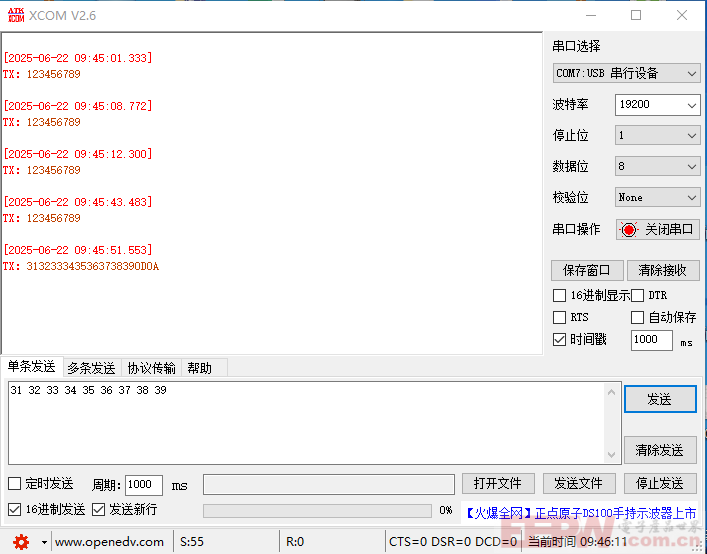Switch to the 多条发送 tab
707x554 pixels.
(x=92, y=368)
